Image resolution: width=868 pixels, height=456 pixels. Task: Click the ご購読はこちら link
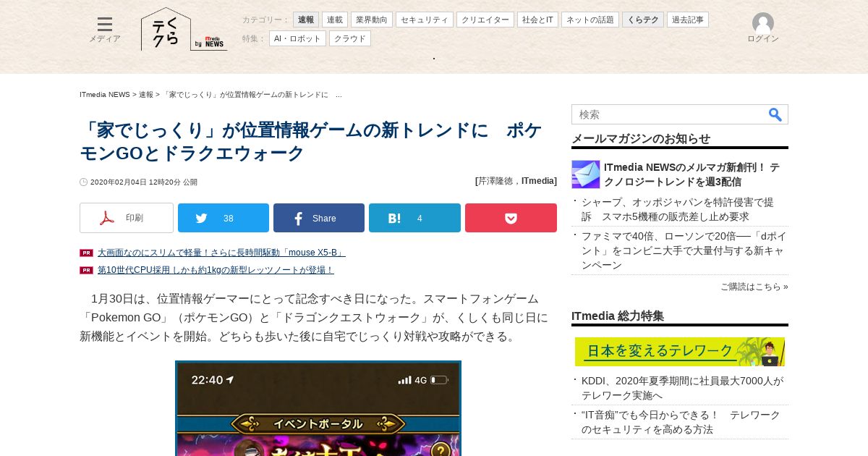tap(754, 287)
